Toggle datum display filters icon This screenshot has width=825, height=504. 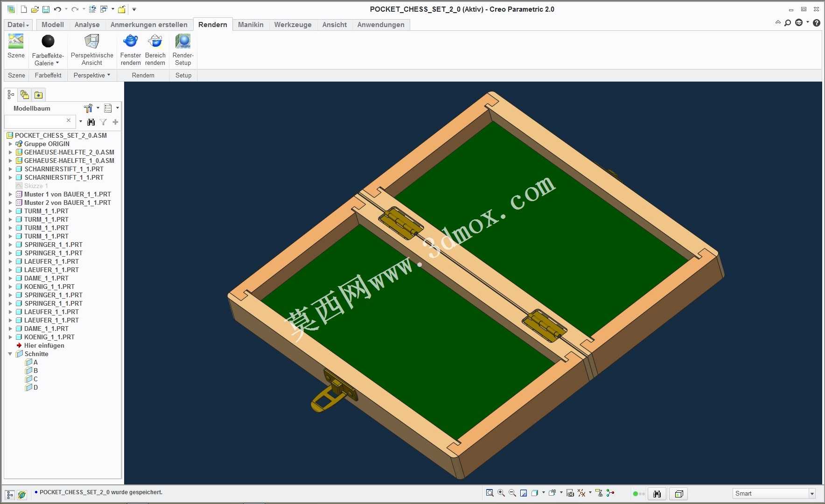(x=581, y=493)
